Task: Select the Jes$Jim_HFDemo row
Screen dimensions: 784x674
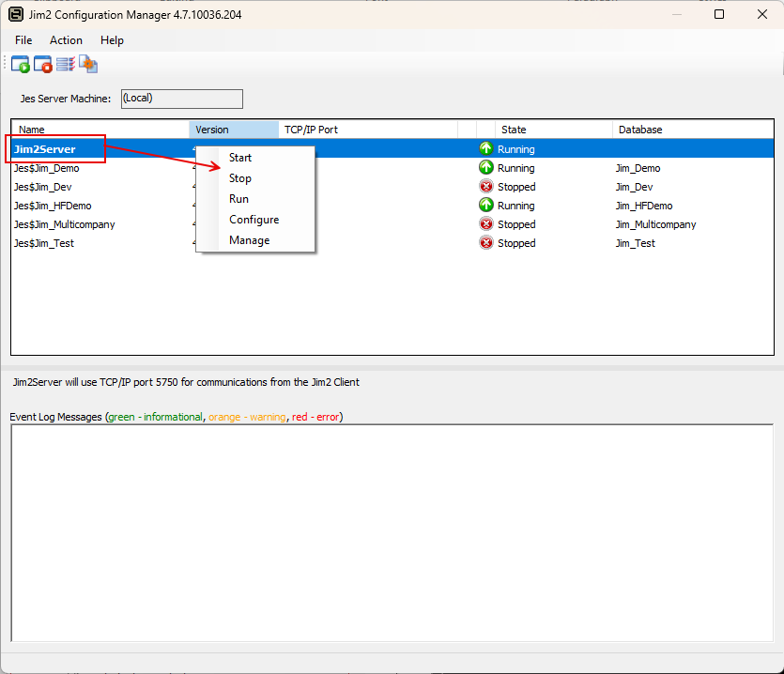Action: [x=392, y=206]
